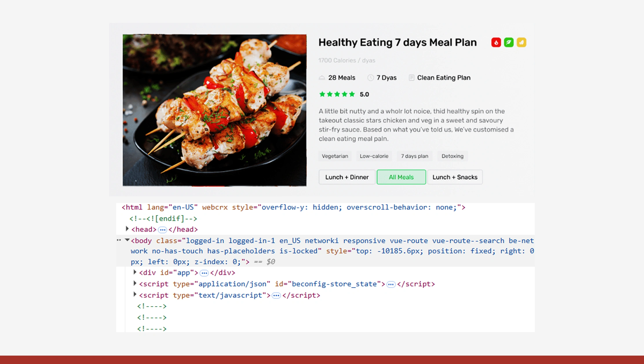Switch to the All Meals tab

click(401, 177)
